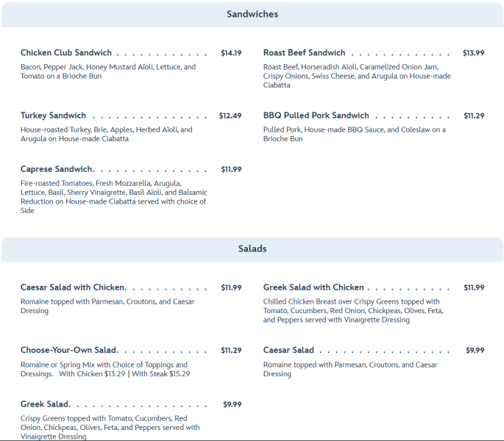Click the Caprese Sandwich item name
Image resolution: width=504 pixels, height=441 pixels.
[x=57, y=169]
